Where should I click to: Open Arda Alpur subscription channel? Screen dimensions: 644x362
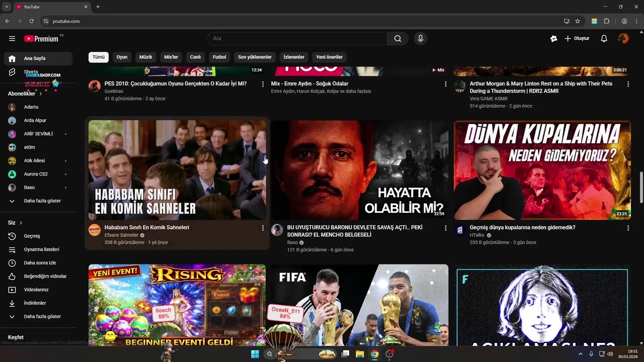click(x=39, y=121)
